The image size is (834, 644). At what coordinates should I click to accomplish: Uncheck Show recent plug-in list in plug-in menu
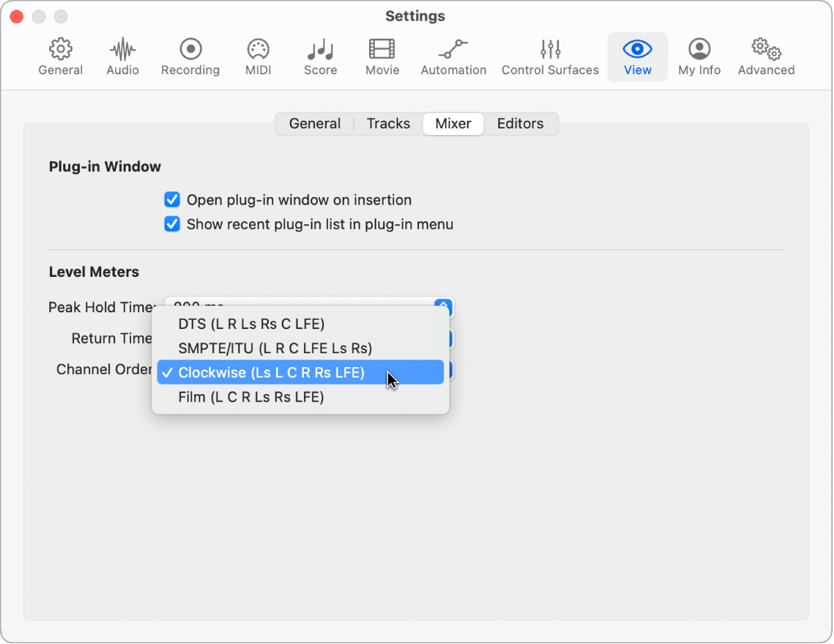pyautogui.click(x=172, y=224)
